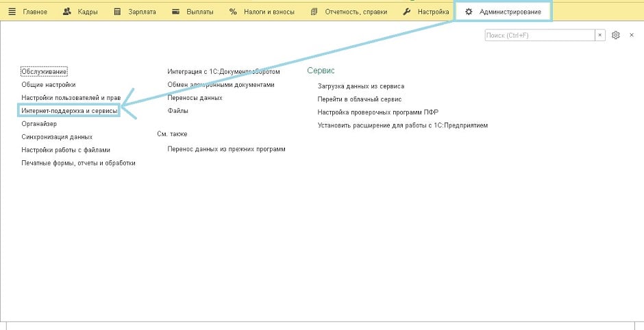Click the percent icon for Налоги и взносы
Screen dimensions: 644x330
(234, 12)
